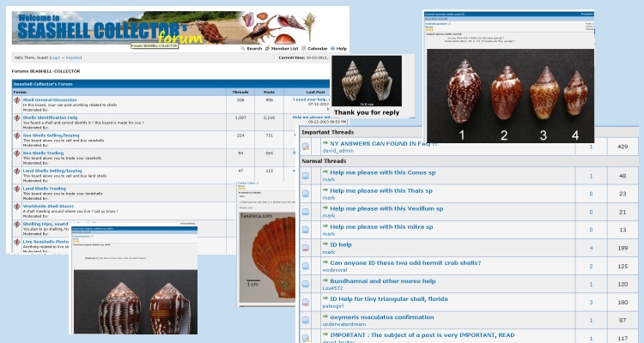This screenshot has height=343, width=644.
Task: Open the Help menu item
Action: tap(342, 48)
